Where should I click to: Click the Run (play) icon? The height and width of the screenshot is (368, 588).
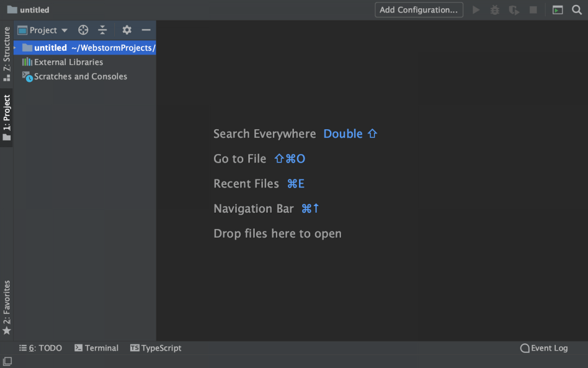[x=476, y=10]
